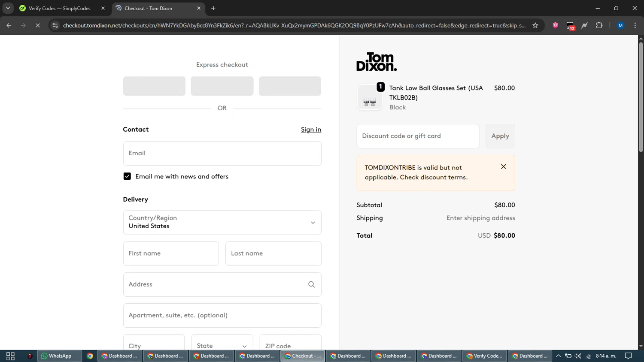Open the volume control in system tray
Screen dimensions: 644x362
[x=578, y=356]
